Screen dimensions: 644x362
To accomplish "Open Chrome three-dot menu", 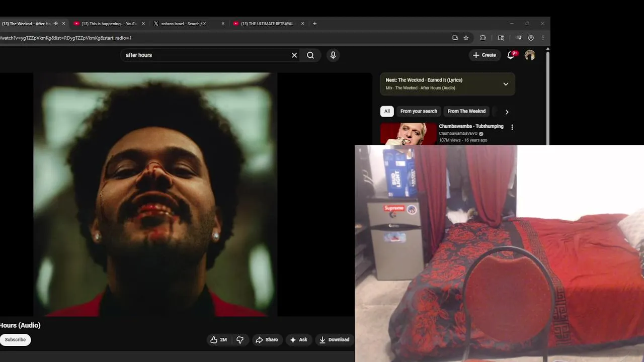I will point(543,38).
